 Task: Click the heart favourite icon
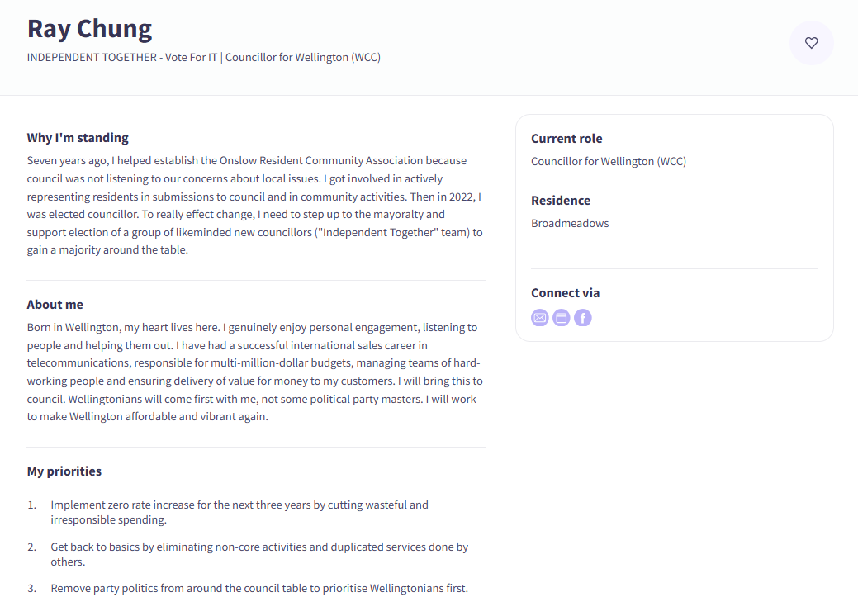(x=811, y=43)
